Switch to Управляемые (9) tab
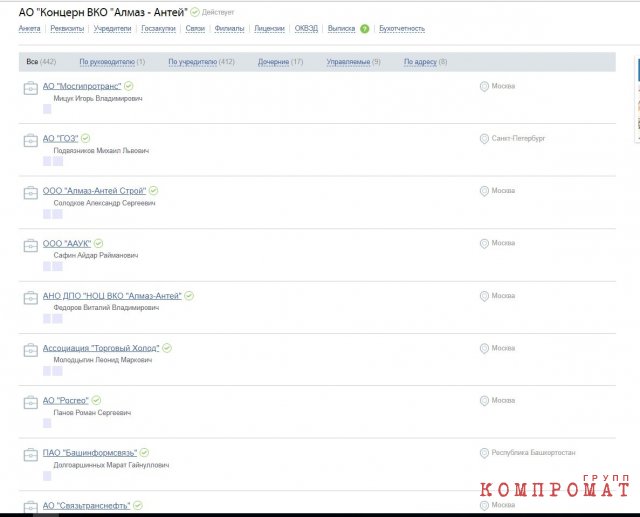 353,62
